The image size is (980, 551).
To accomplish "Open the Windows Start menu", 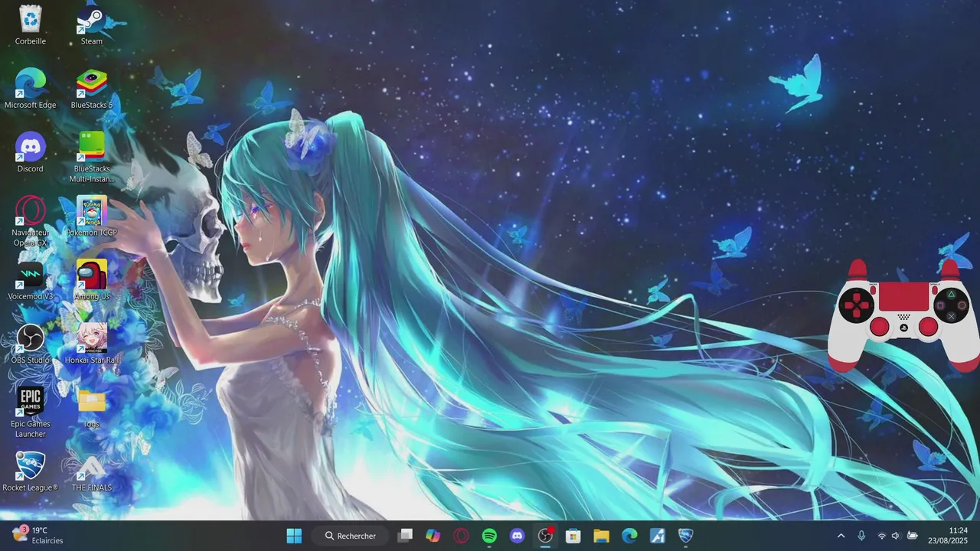I will pyautogui.click(x=294, y=536).
